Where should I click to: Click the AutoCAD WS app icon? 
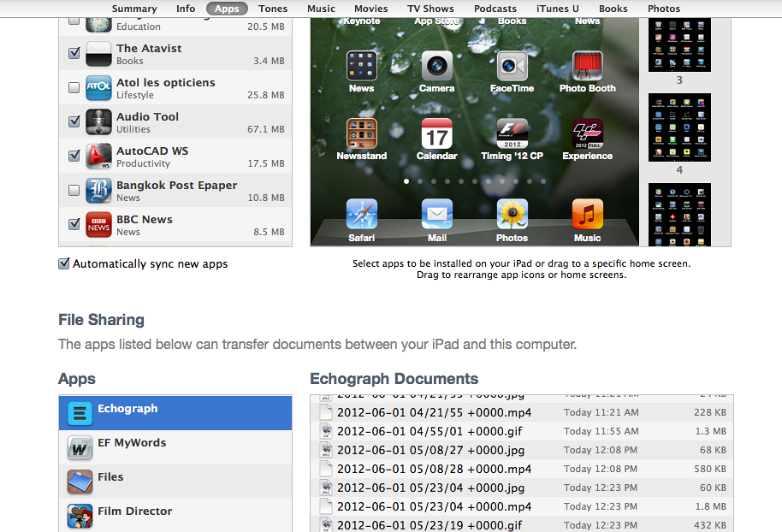coord(98,156)
